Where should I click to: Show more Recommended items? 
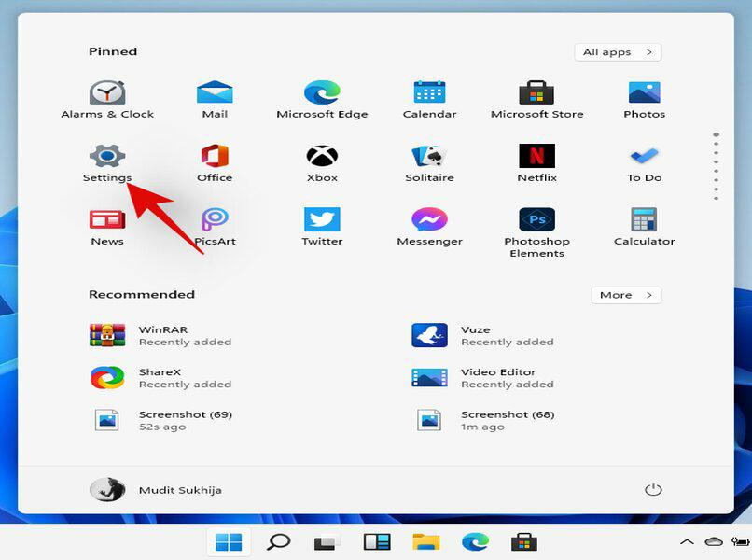pyautogui.click(x=625, y=294)
